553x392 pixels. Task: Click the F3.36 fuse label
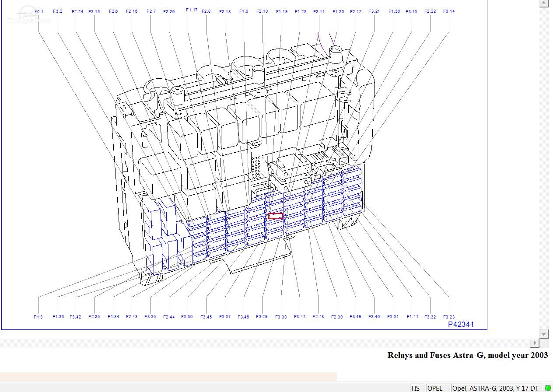pos(187,317)
